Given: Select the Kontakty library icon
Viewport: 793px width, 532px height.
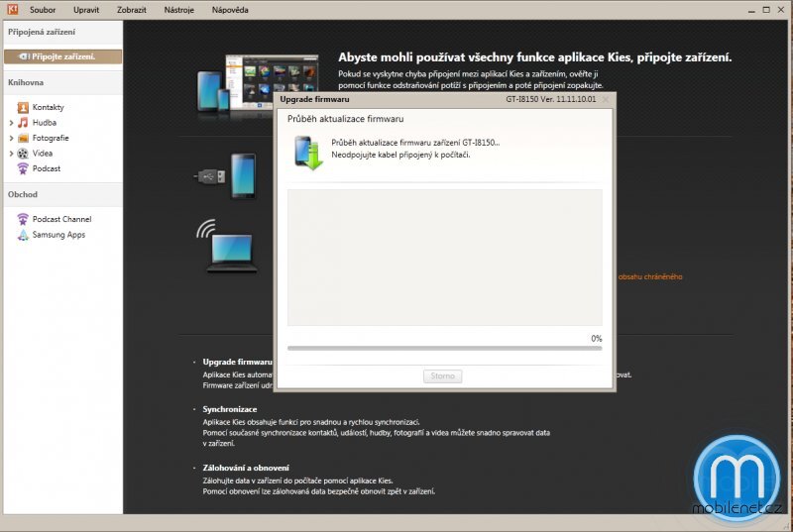Looking at the screenshot, I should [x=23, y=107].
